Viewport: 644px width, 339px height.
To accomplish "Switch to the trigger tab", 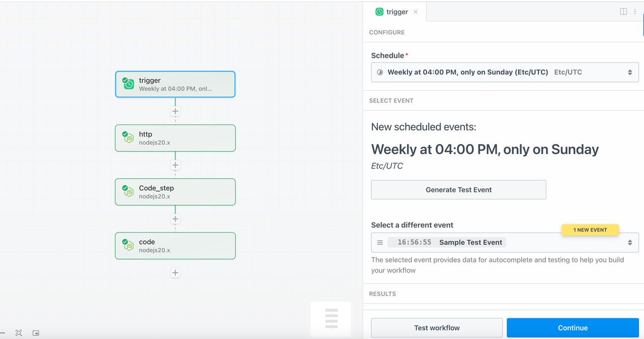I will coord(392,12).
